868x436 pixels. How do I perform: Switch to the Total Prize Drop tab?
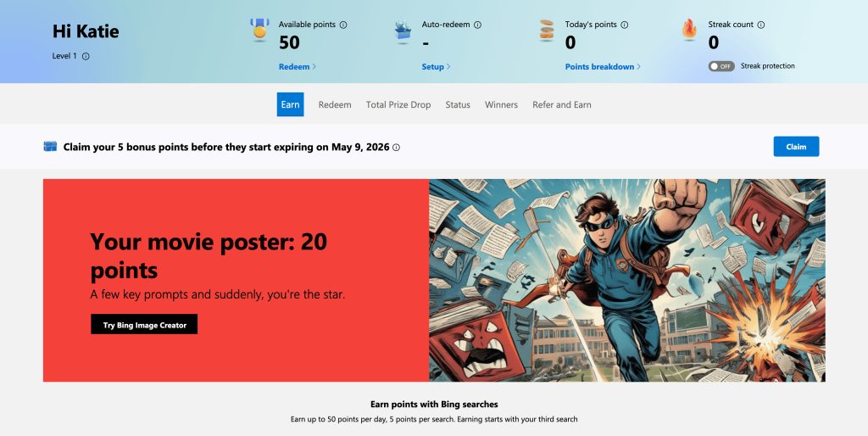pyautogui.click(x=398, y=105)
